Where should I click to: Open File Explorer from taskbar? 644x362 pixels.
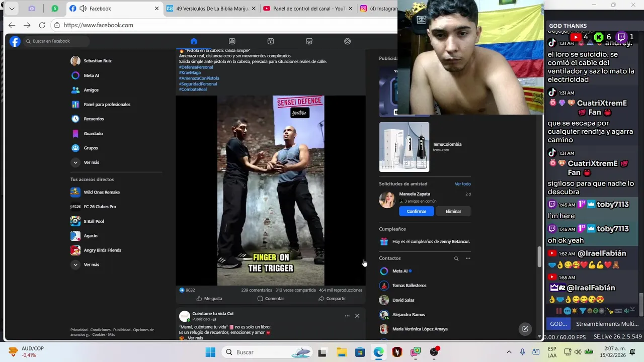341,352
